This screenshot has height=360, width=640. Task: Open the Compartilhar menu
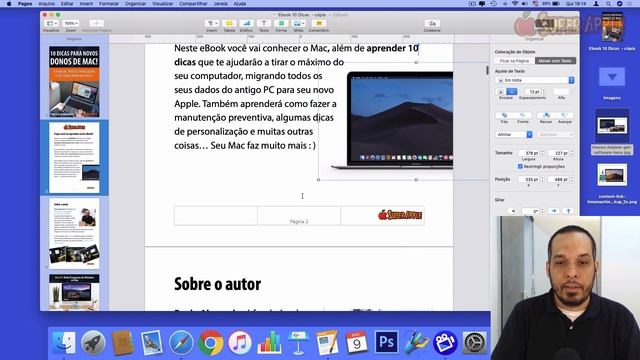(x=193, y=4)
